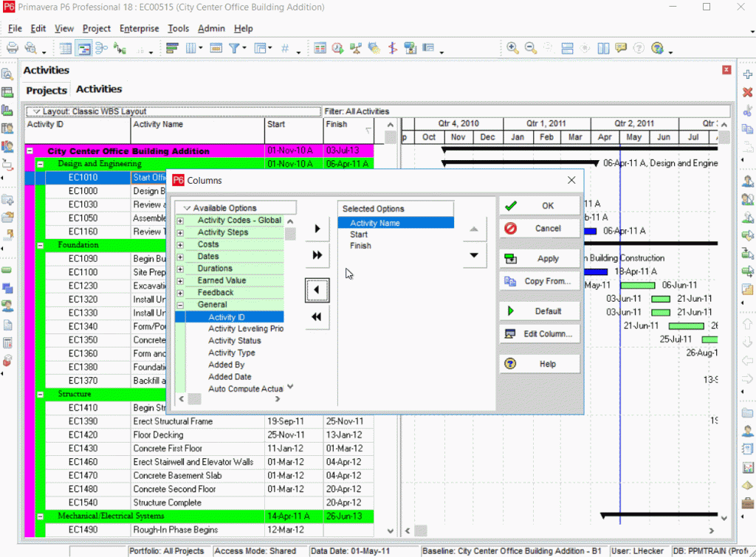
Task: Click the Apply button
Action: point(540,259)
